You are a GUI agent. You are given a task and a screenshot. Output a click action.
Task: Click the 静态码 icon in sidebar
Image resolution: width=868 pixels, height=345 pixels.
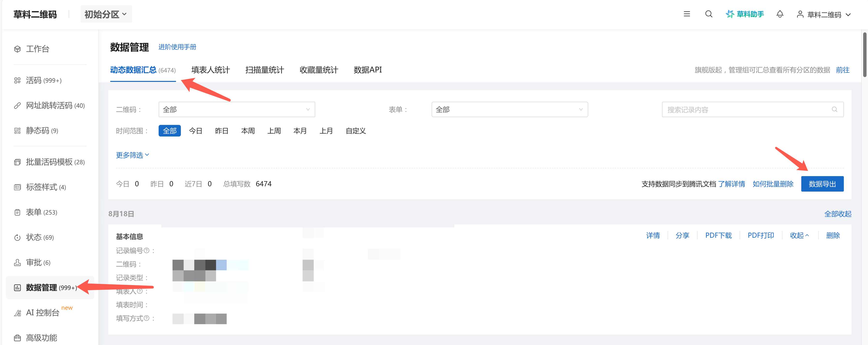pyautogui.click(x=17, y=131)
